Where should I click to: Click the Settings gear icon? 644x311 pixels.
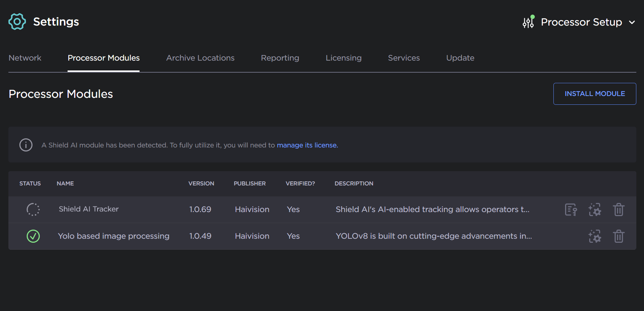pyautogui.click(x=17, y=22)
